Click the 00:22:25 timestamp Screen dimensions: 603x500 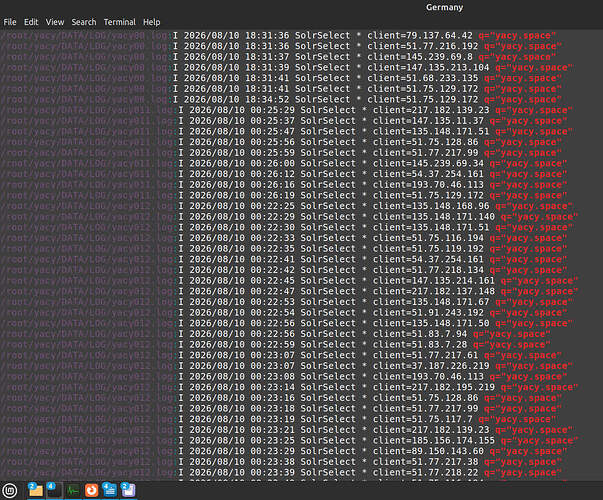tap(273, 206)
